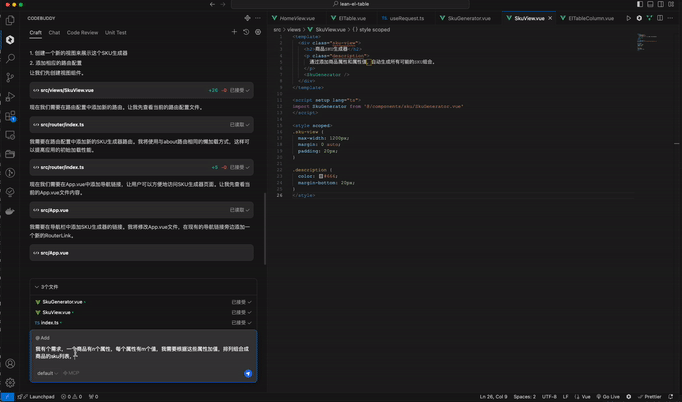Open the ElTableColumn.vue editor tab

coord(591,18)
